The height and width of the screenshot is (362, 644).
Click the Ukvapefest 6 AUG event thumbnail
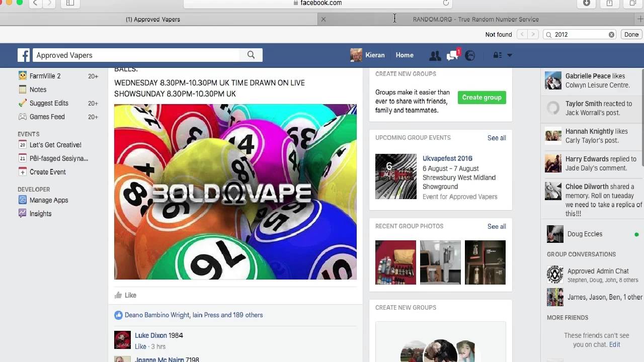pos(396,176)
